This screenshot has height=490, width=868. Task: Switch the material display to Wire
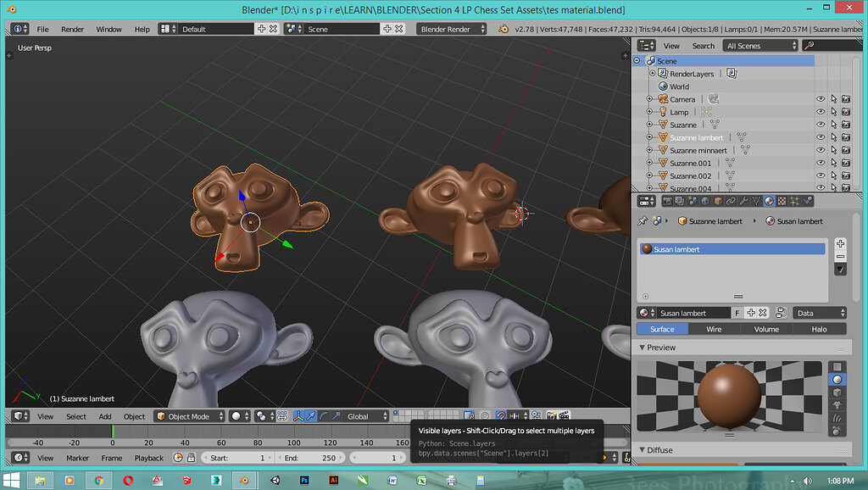[714, 329]
